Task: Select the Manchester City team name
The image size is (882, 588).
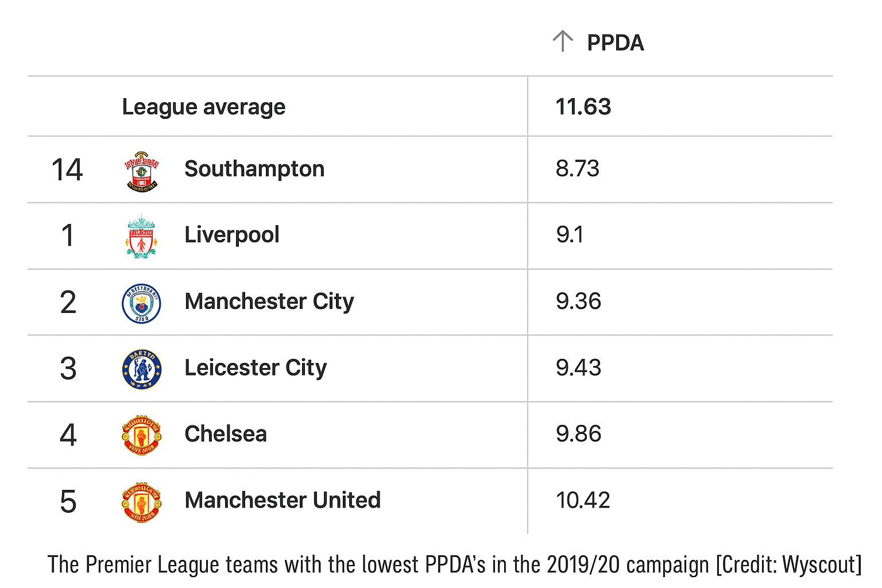Action: pos(269,301)
